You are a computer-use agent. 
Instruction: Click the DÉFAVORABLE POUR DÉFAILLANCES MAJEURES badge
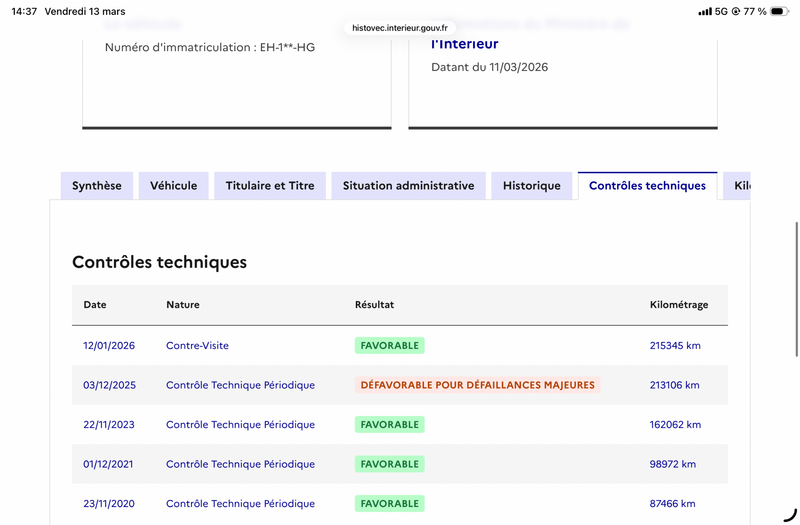coord(478,385)
